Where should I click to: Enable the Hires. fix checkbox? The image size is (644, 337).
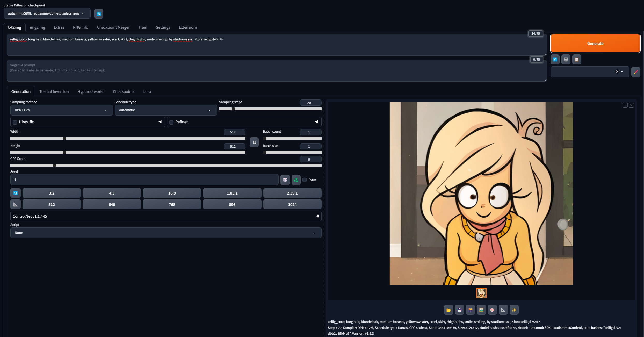[15, 122]
